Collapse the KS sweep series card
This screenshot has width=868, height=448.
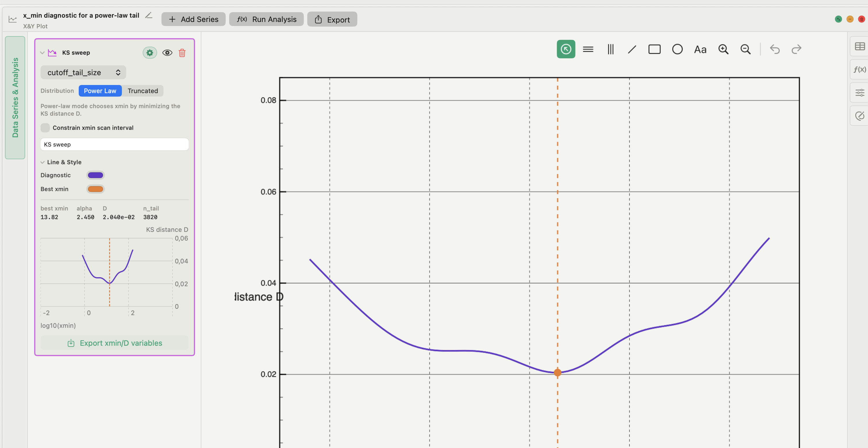(x=43, y=53)
